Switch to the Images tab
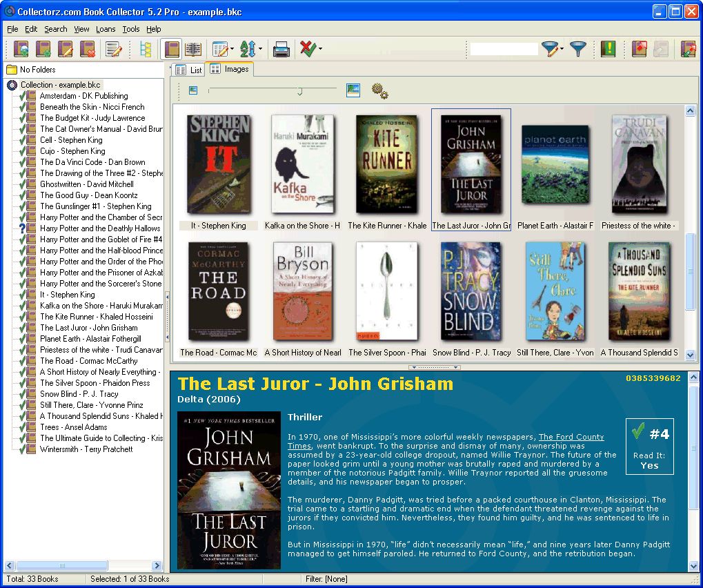Viewport: 703px width, 588px height. [229, 69]
